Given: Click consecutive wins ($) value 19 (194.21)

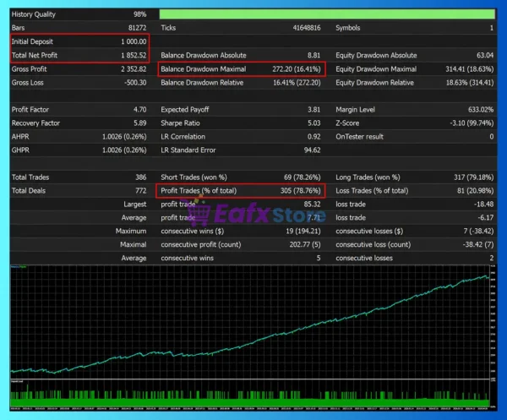Looking at the screenshot, I should click(303, 232).
